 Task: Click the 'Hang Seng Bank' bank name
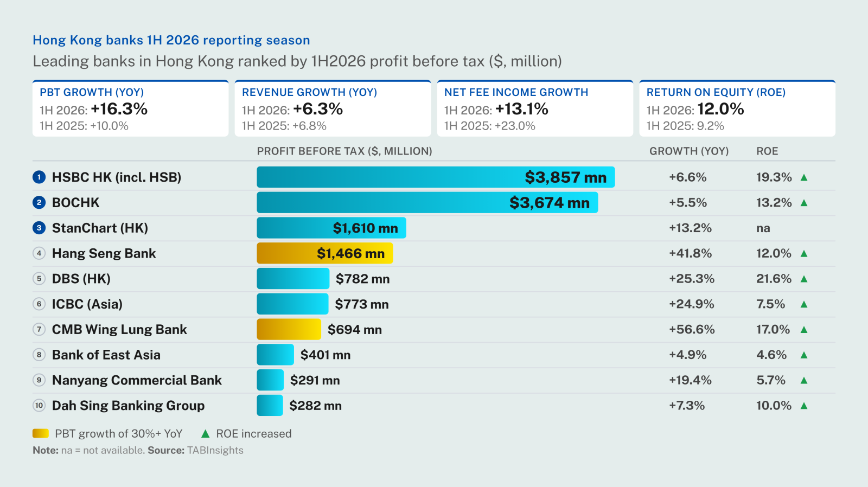pos(104,254)
